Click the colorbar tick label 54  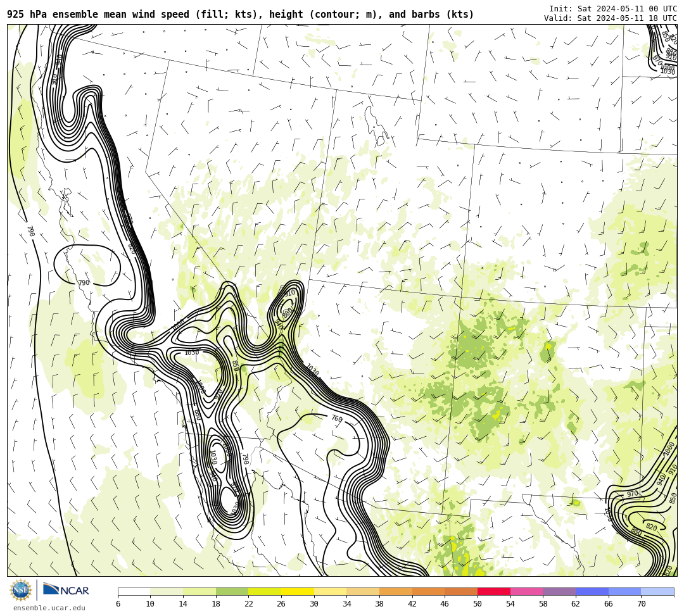(510, 604)
